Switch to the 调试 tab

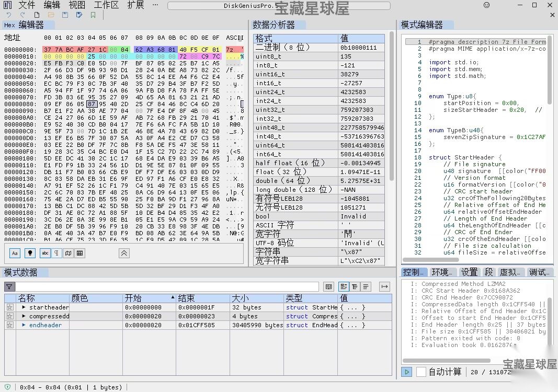click(x=539, y=272)
